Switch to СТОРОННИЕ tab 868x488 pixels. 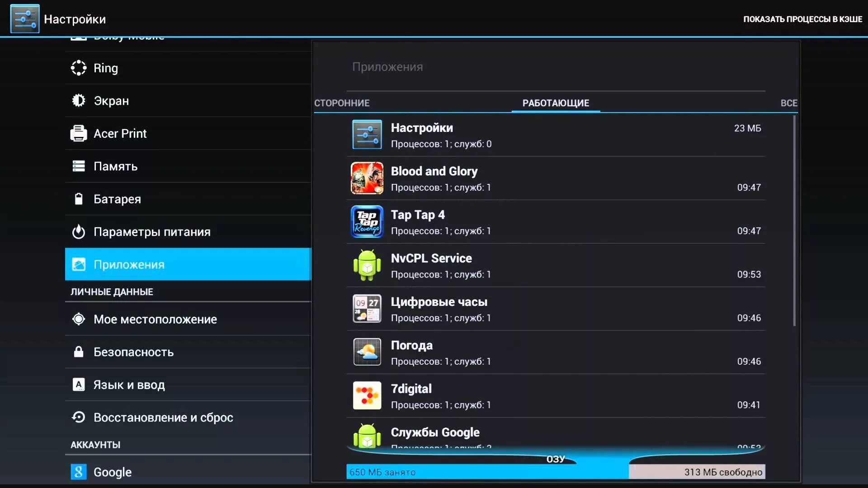pos(342,103)
